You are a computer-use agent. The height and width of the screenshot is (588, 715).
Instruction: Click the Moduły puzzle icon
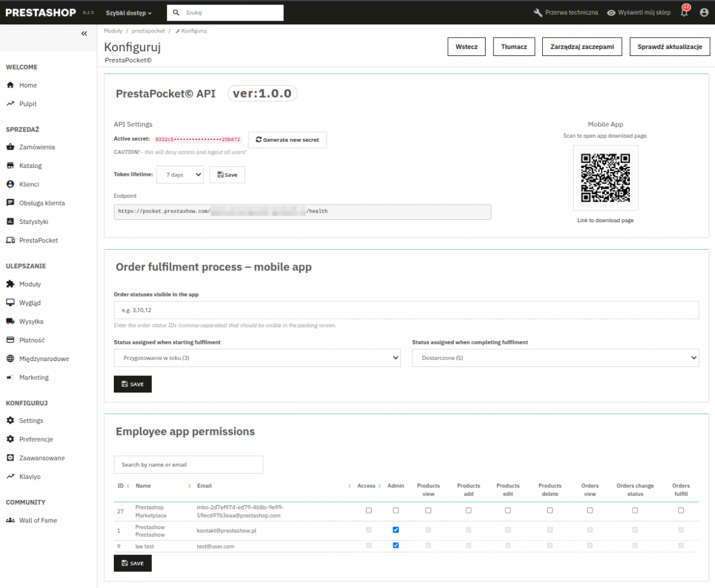tap(10, 284)
